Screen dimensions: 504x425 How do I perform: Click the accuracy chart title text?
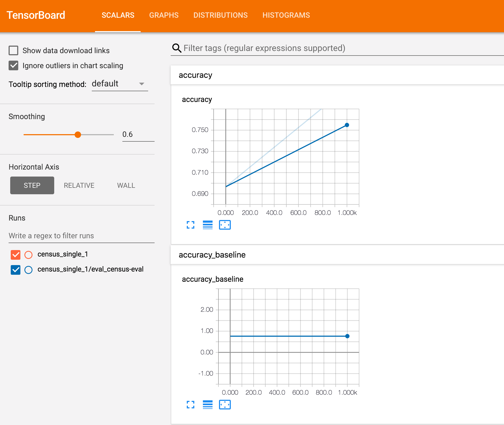[x=197, y=100]
